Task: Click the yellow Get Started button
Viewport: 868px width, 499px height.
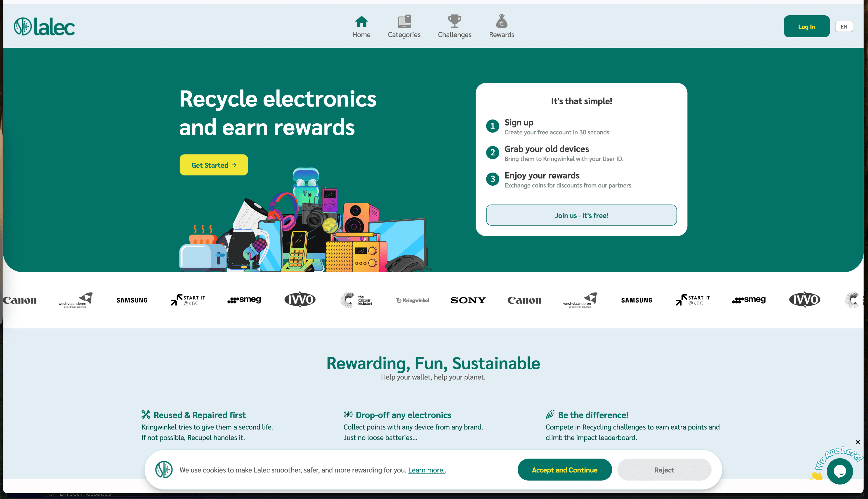Action: click(214, 165)
